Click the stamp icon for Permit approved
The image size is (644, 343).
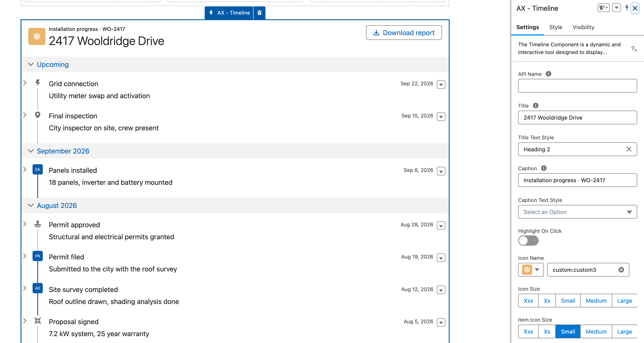pos(38,224)
